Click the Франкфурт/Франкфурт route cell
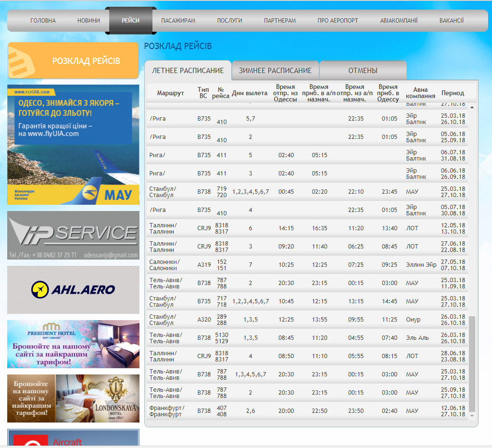 tap(166, 411)
